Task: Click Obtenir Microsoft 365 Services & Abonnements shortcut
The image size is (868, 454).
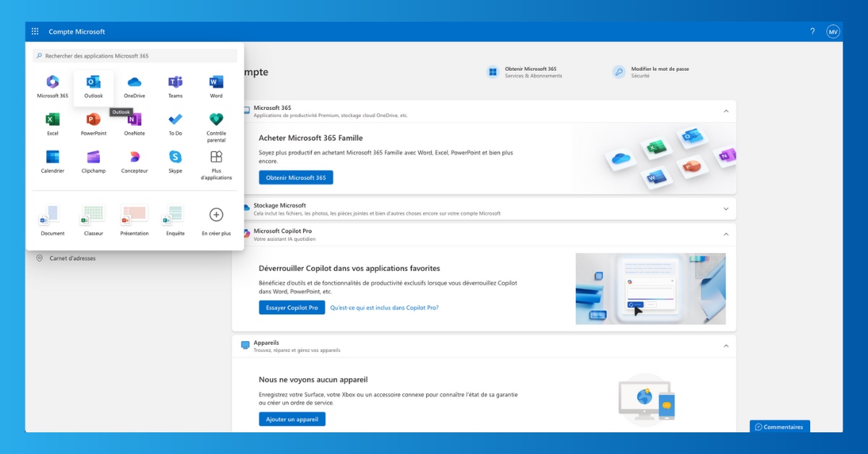Action: 525,72
